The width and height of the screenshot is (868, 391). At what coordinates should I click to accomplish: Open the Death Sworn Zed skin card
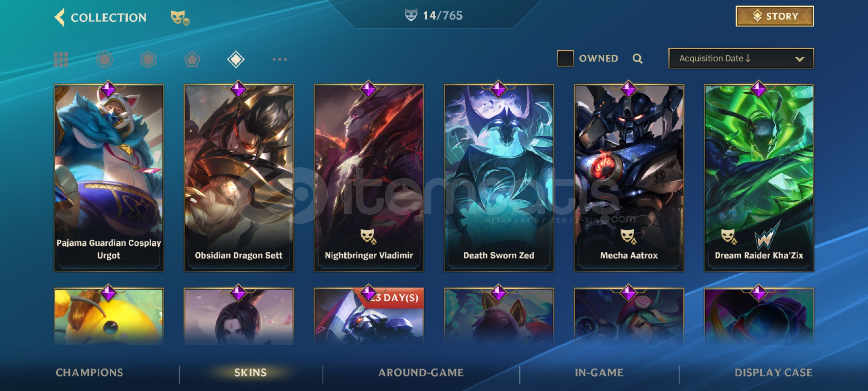coord(499,177)
